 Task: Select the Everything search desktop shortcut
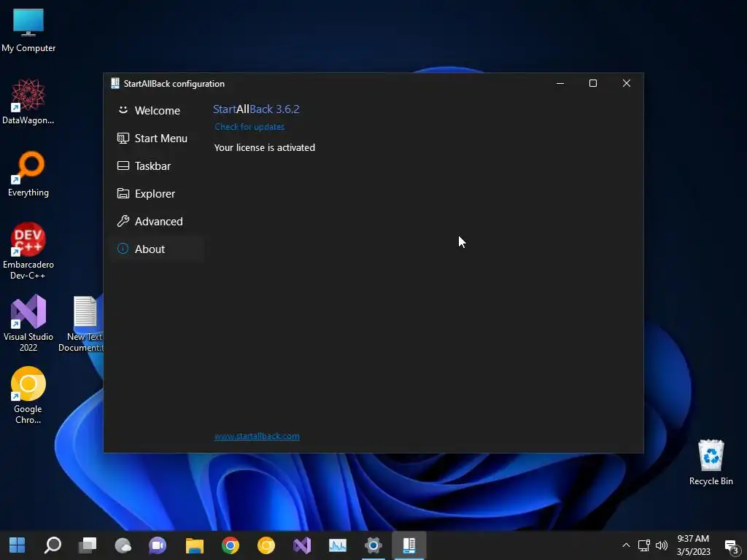point(28,174)
